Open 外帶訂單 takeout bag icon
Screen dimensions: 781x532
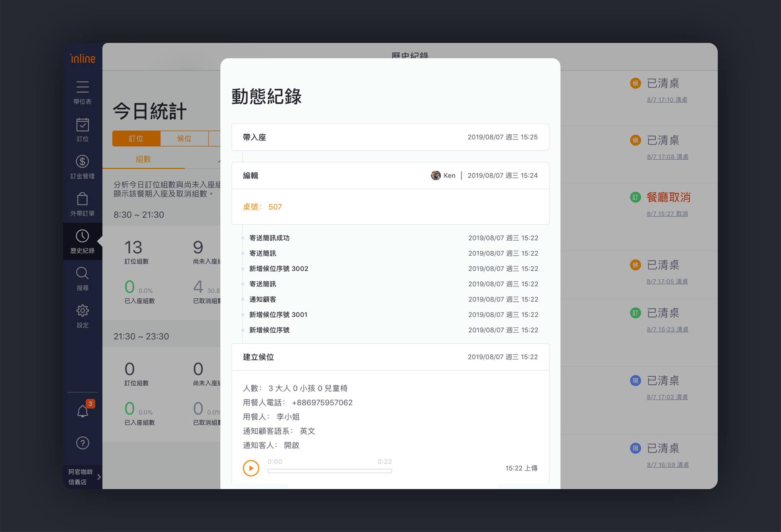[x=82, y=199]
